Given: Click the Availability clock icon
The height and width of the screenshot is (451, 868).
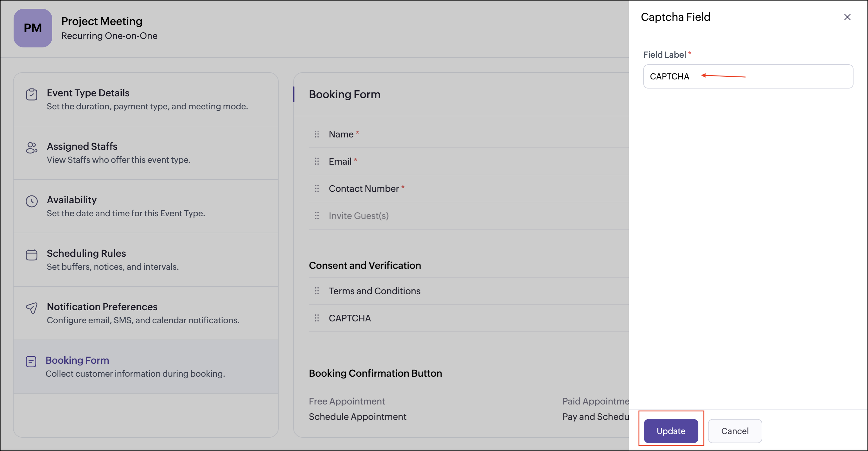Looking at the screenshot, I should (x=32, y=201).
